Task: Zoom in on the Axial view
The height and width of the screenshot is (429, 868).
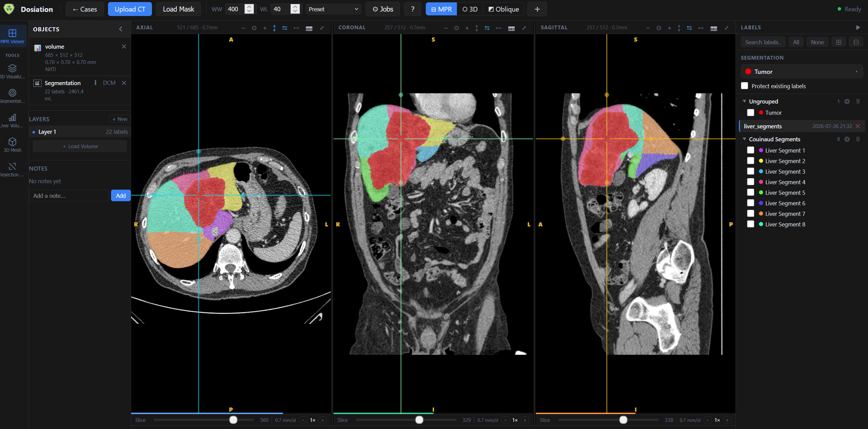Action: click(x=265, y=28)
